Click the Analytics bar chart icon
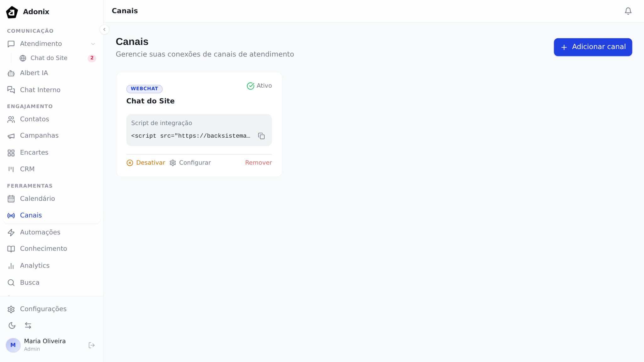The image size is (644, 362). 11,266
